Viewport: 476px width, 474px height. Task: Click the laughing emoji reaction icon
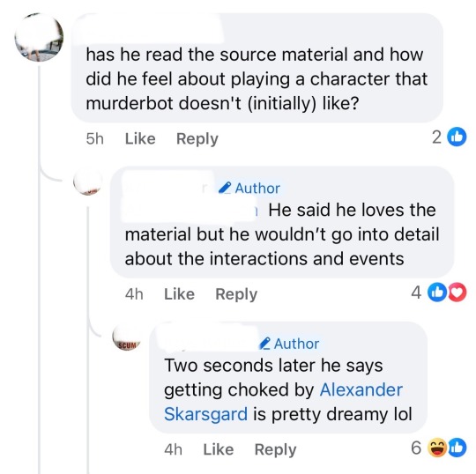click(x=436, y=448)
